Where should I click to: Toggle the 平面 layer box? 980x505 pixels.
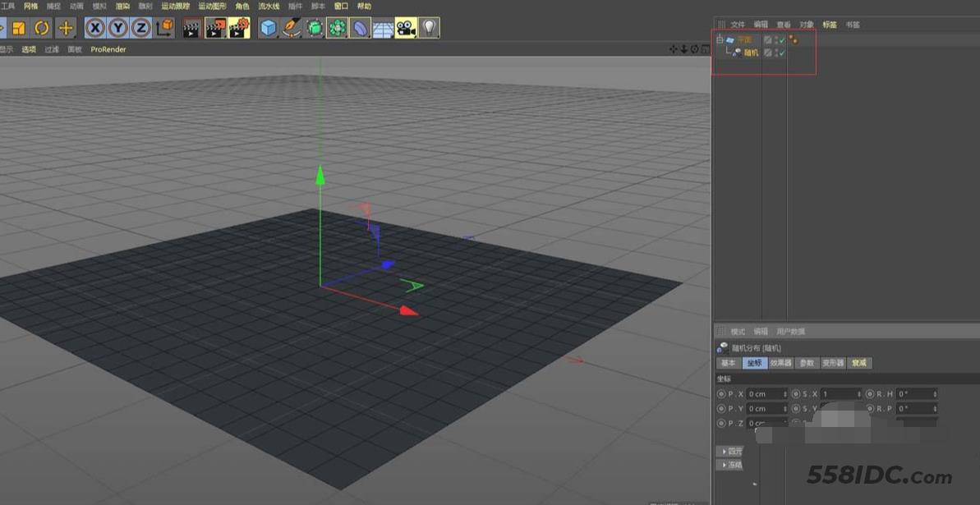(x=768, y=40)
